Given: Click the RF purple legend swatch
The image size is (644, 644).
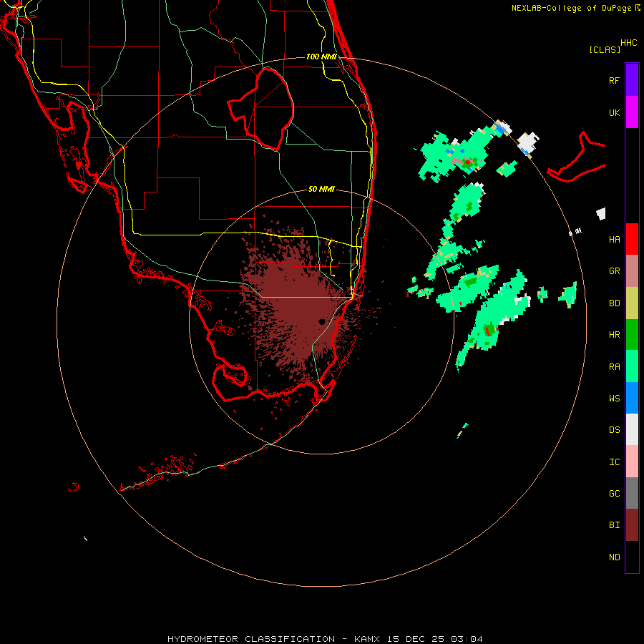Looking at the screenshot, I should [x=632, y=80].
